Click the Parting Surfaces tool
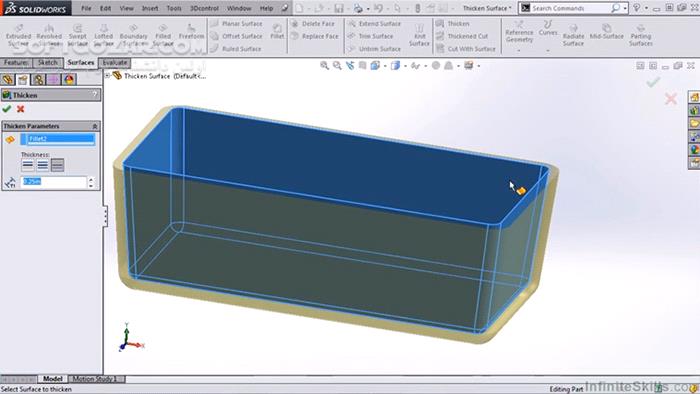The width and height of the screenshot is (700, 394). [641, 35]
